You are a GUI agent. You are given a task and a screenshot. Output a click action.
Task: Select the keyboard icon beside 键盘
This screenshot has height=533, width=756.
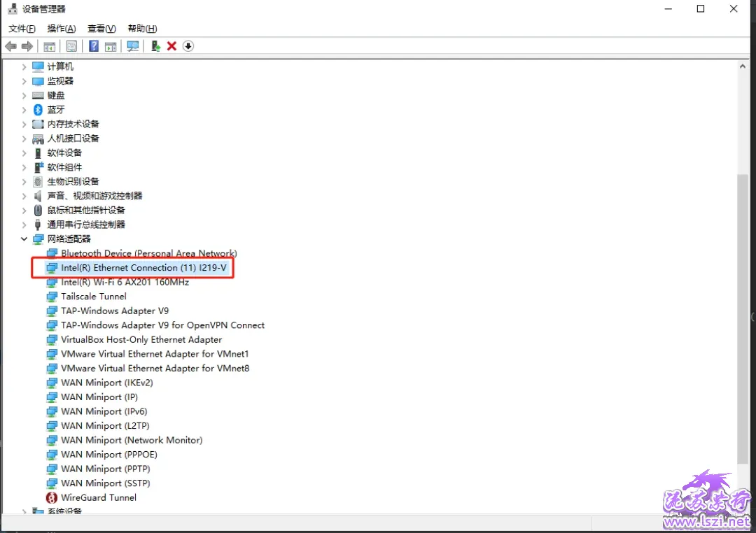(x=38, y=95)
